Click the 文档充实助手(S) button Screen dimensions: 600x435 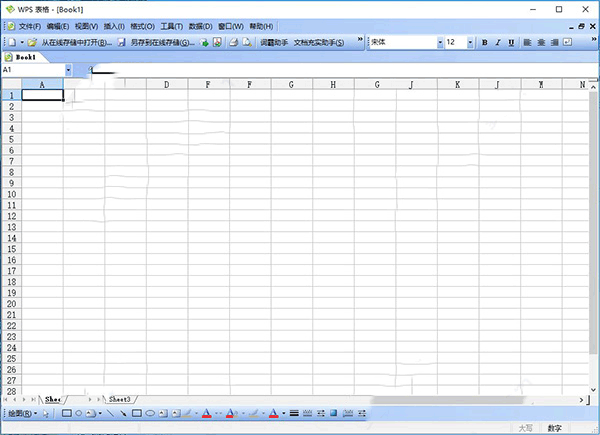(319, 42)
